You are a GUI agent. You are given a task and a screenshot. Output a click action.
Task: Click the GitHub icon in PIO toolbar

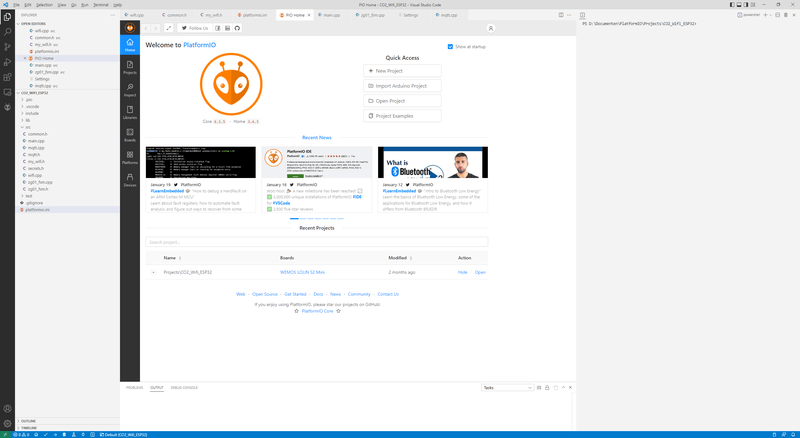click(237, 28)
